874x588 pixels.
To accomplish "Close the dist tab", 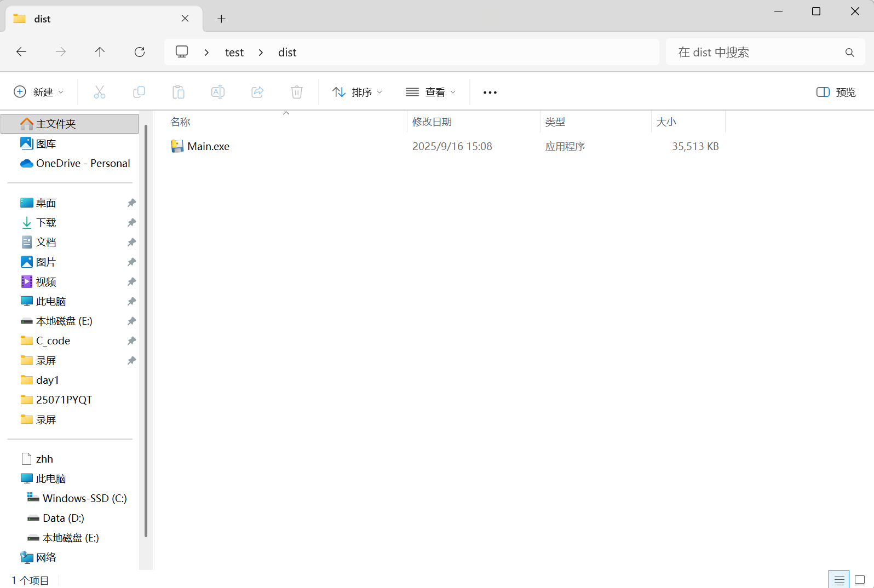I will pyautogui.click(x=185, y=19).
